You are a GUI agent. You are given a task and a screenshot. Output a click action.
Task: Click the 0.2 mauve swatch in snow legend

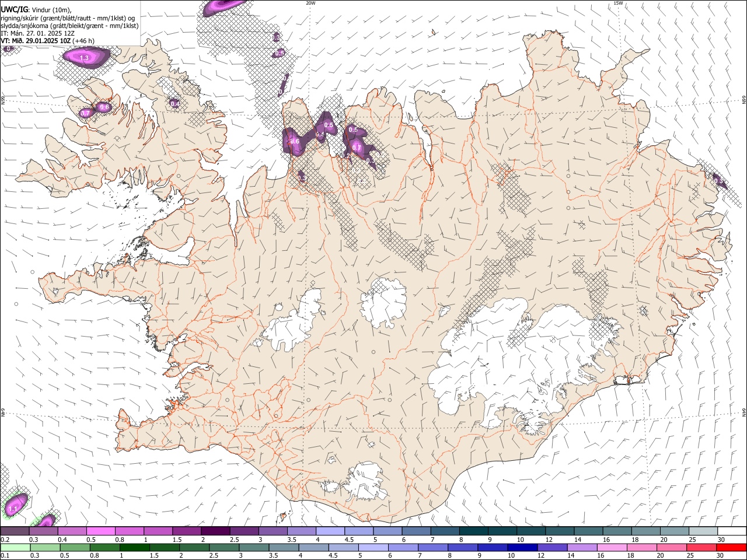tap(15, 531)
